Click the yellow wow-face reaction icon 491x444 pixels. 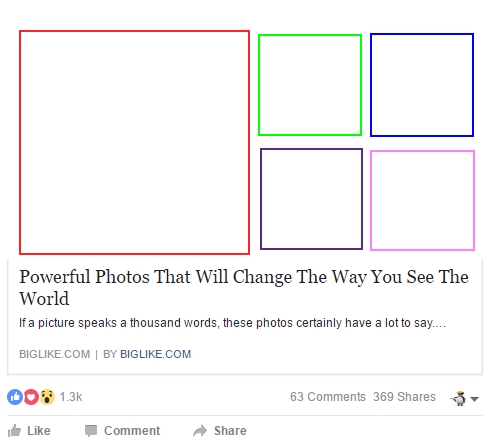click(x=47, y=397)
